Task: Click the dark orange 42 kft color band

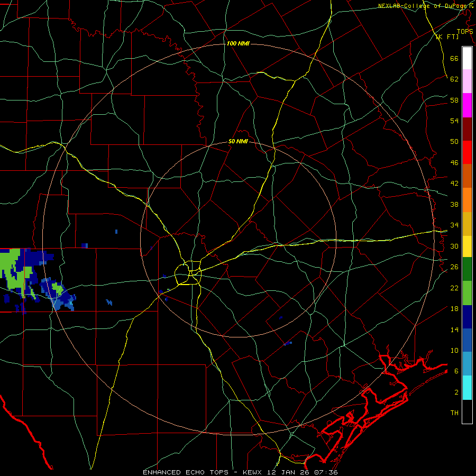Action: pos(467,176)
